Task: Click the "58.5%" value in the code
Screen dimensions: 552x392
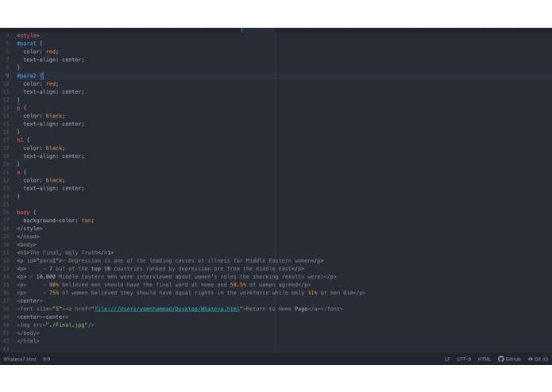Action: [238, 285]
